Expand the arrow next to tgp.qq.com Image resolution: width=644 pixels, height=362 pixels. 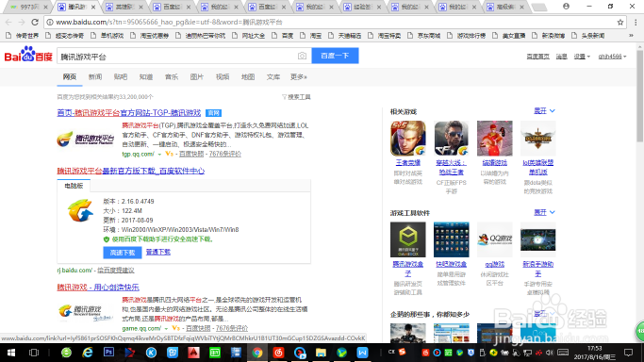(159, 155)
